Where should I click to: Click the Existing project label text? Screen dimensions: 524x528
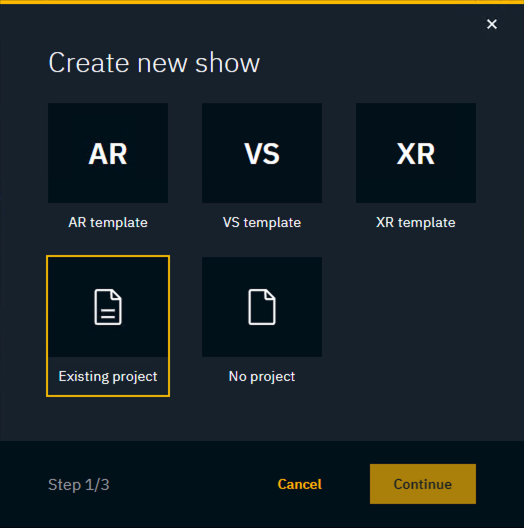108,376
